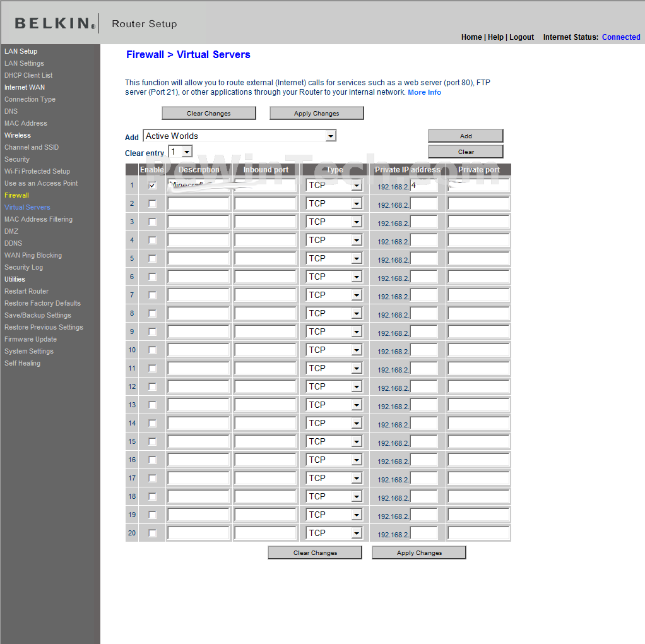Go to Wi-Fi Protected Setup
Image resolution: width=645 pixels, height=644 pixels.
coord(37,171)
